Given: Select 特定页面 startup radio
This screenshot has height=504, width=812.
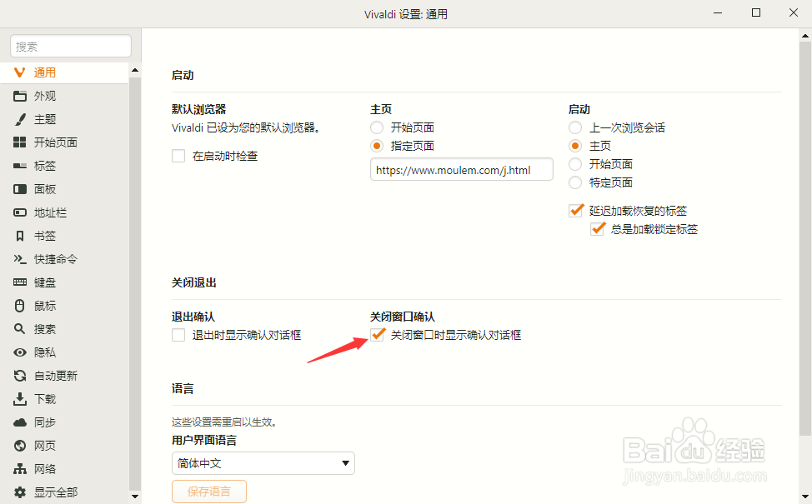Looking at the screenshot, I should (575, 182).
